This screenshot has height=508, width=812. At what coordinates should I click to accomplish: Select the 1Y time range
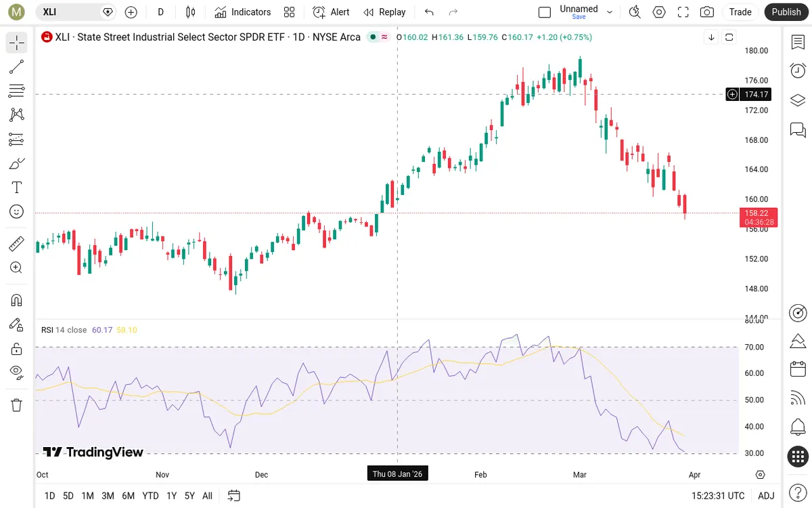pyautogui.click(x=171, y=496)
